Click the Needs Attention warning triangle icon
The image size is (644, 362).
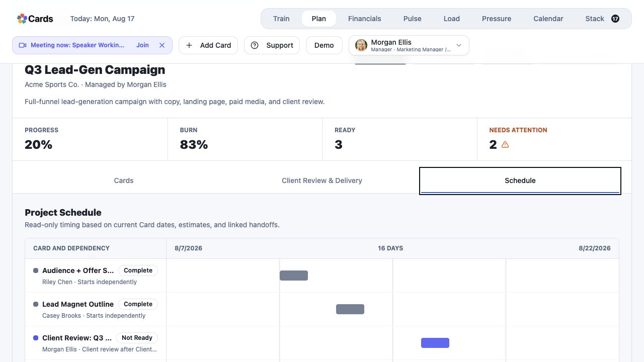(505, 145)
